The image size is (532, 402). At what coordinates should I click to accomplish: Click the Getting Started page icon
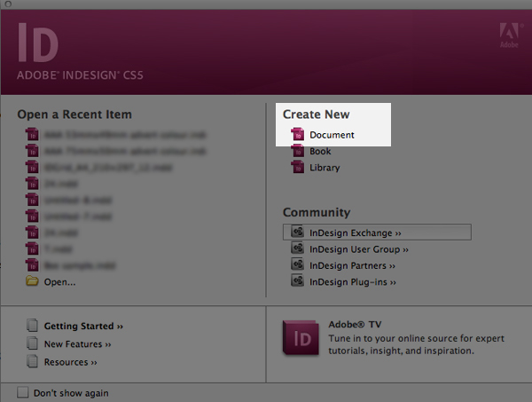(33, 326)
